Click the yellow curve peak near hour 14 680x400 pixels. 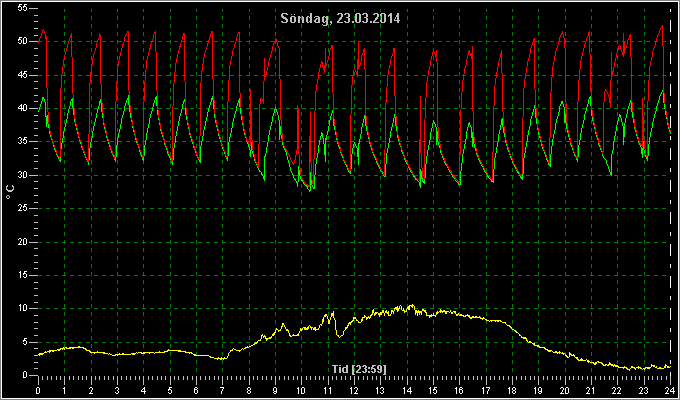(x=412, y=306)
